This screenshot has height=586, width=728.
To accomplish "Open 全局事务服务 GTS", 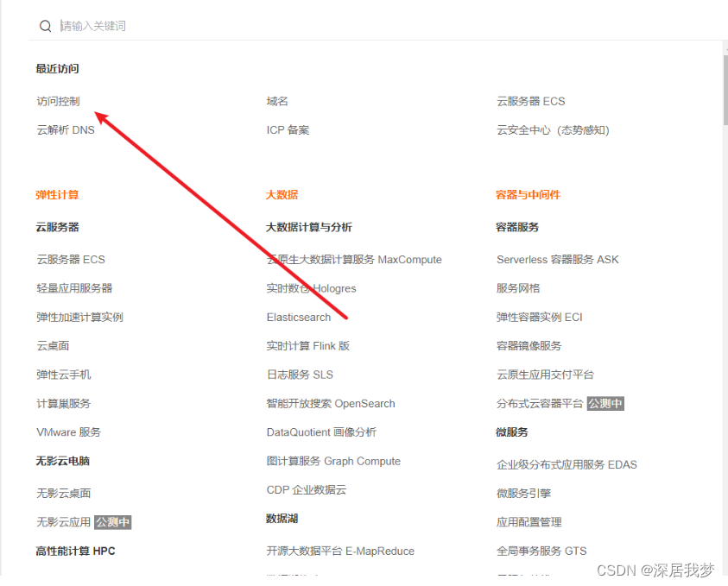I will click(x=541, y=551).
